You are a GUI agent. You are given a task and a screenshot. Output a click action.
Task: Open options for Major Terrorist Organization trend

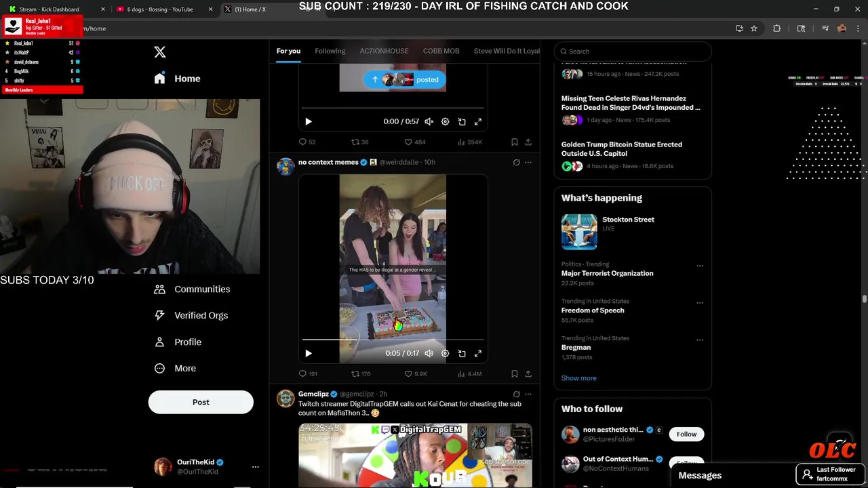(x=700, y=266)
